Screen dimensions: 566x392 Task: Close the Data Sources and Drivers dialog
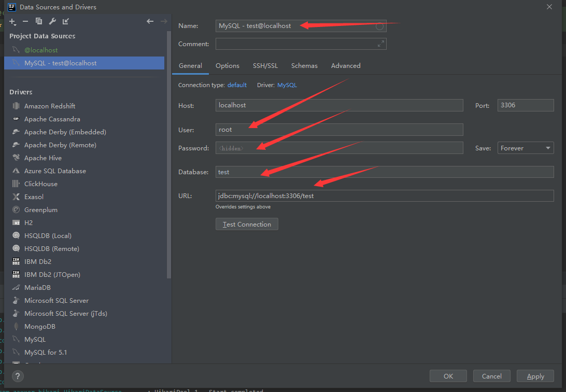tap(549, 7)
